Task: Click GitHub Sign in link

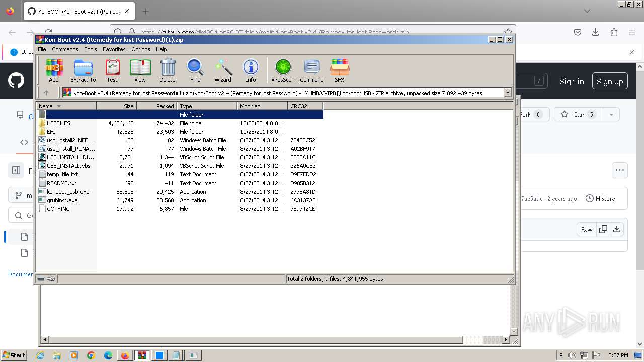Action: pyautogui.click(x=572, y=81)
